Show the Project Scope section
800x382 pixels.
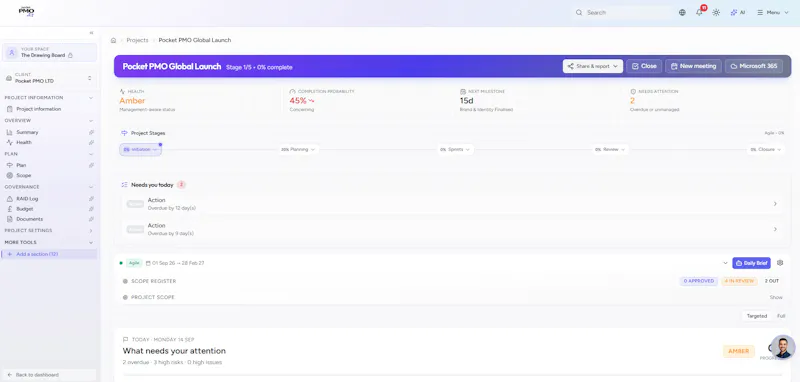pyautogui.click(x=776, y=297)
